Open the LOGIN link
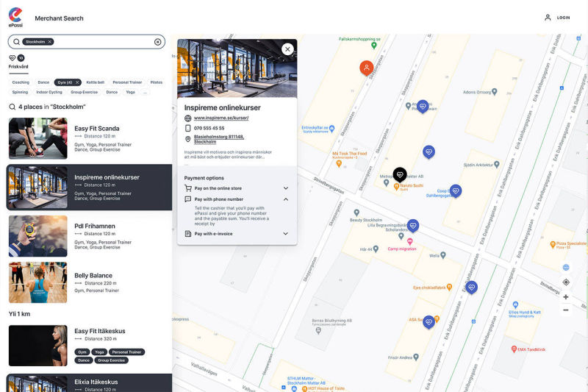Screen dimensions: 588x392 (563, 18)
